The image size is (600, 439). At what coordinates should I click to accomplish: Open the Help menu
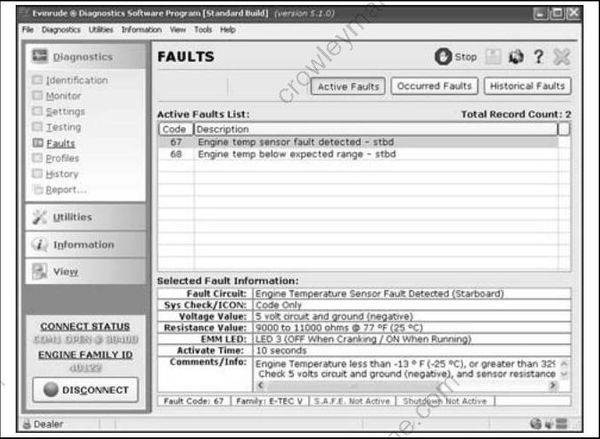pos(228,29)
